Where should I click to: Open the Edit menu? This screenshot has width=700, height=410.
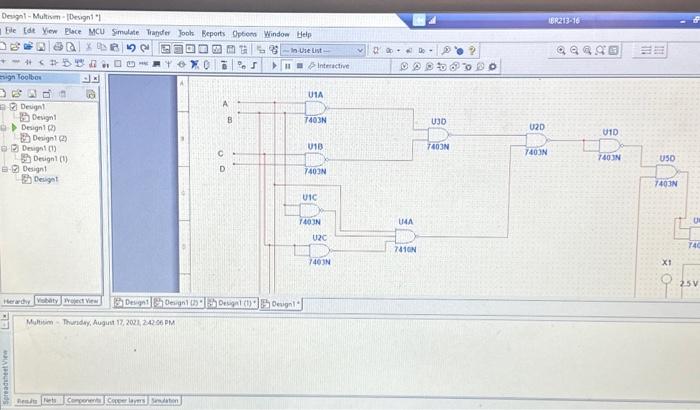pos(29,30)
